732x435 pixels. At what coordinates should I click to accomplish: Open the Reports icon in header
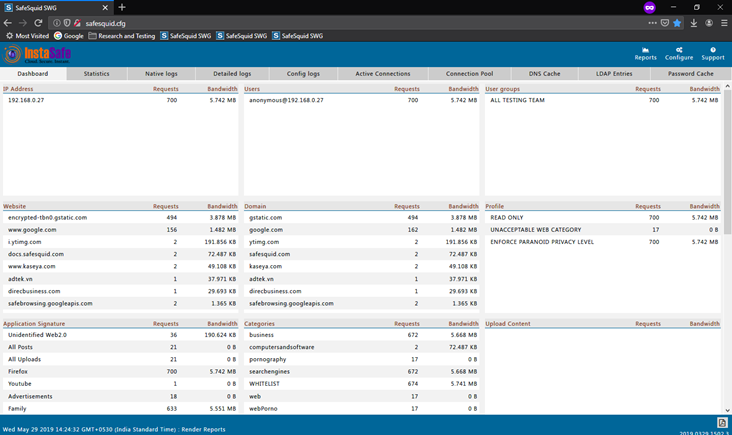click(x=645, y=50)
